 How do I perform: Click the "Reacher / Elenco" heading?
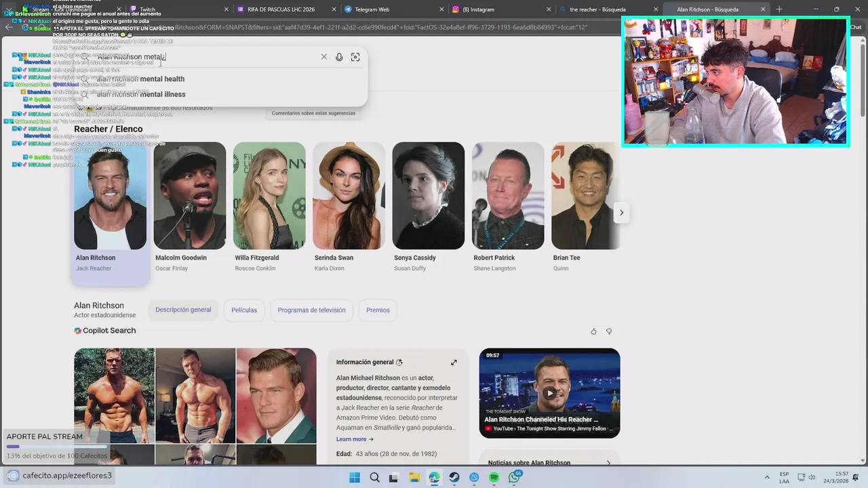click(108, 129)
